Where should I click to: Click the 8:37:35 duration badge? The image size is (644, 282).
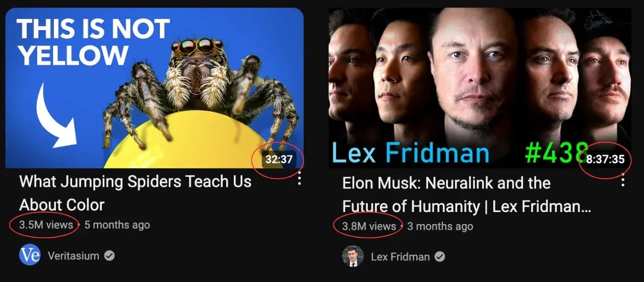pyautogui.click(x=605, y=160)
